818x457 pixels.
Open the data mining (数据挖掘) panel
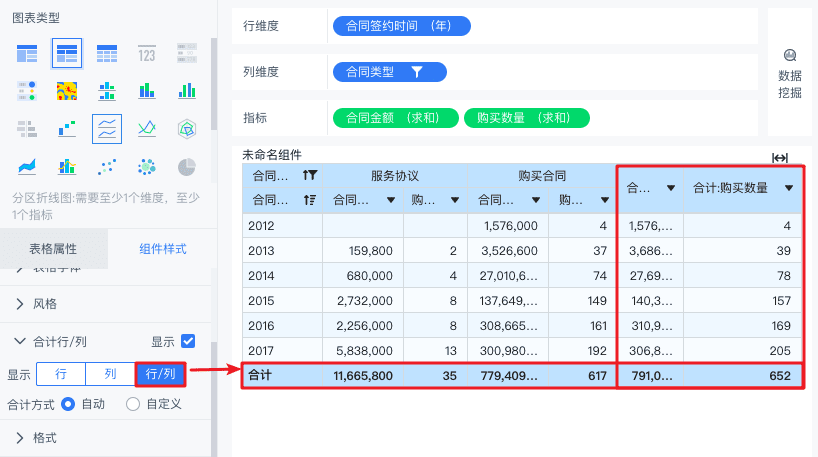pos(790,73)
